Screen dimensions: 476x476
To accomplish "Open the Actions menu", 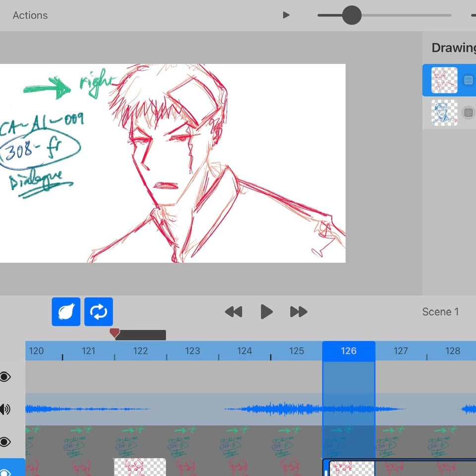I will (x=30, y=15).
